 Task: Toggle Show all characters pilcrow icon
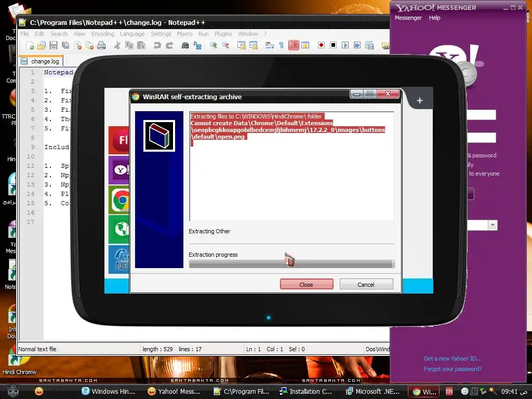[x=281, y=45]
